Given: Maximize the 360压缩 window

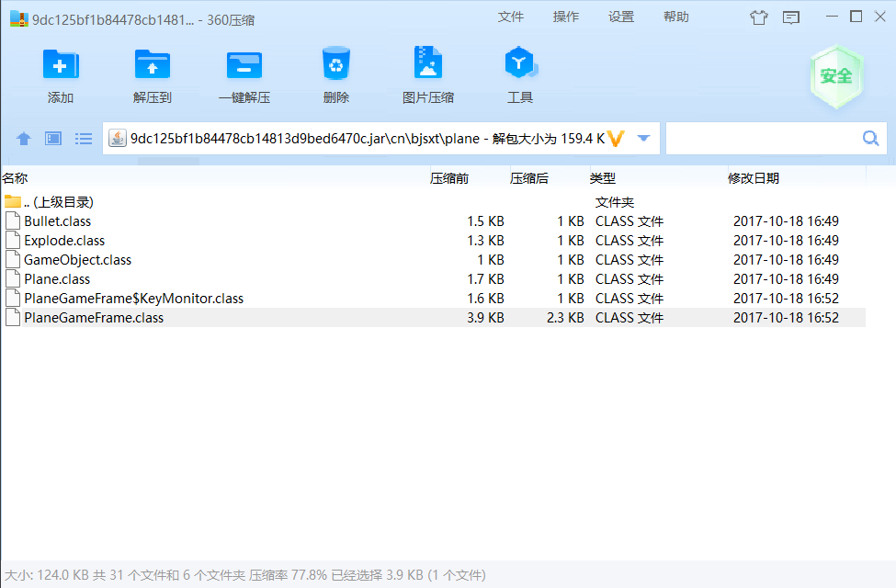Looking at the screenshot, I should click(856, 17).
